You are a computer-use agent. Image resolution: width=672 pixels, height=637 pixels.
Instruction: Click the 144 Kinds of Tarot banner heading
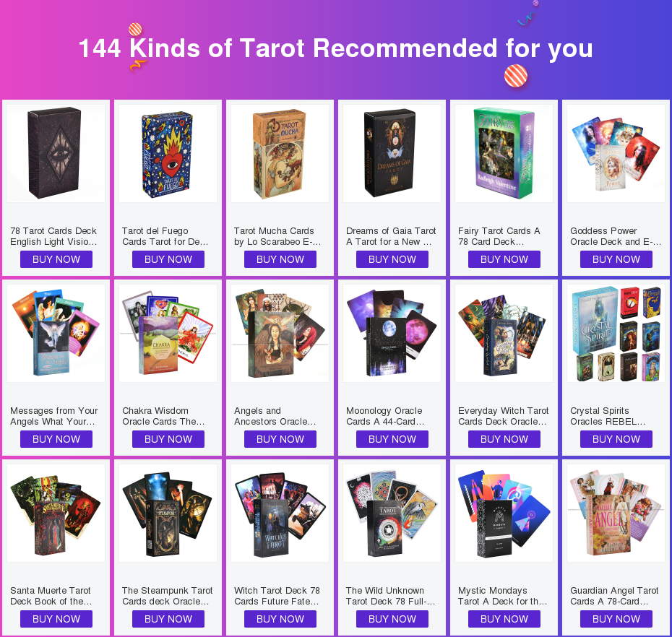(336, 48)
